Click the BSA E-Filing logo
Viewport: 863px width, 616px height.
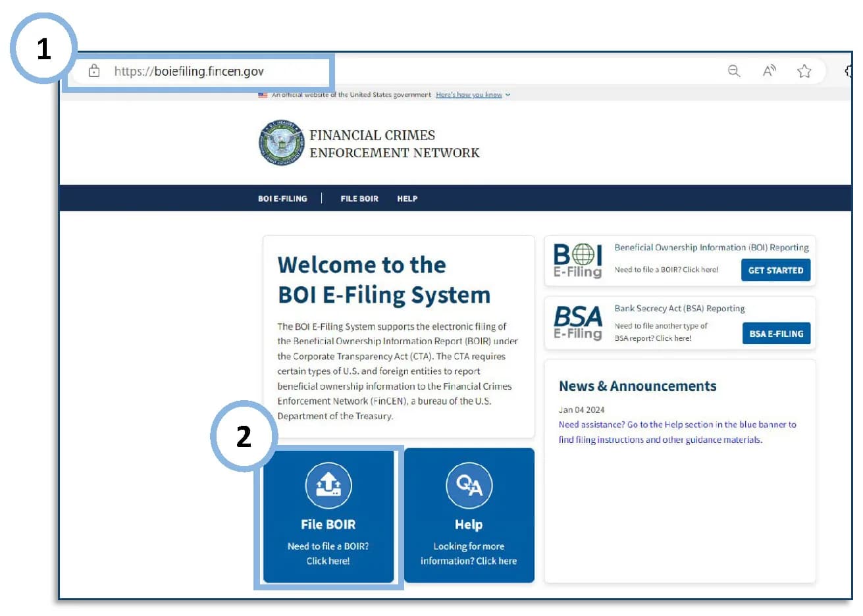tap(578, 322)
